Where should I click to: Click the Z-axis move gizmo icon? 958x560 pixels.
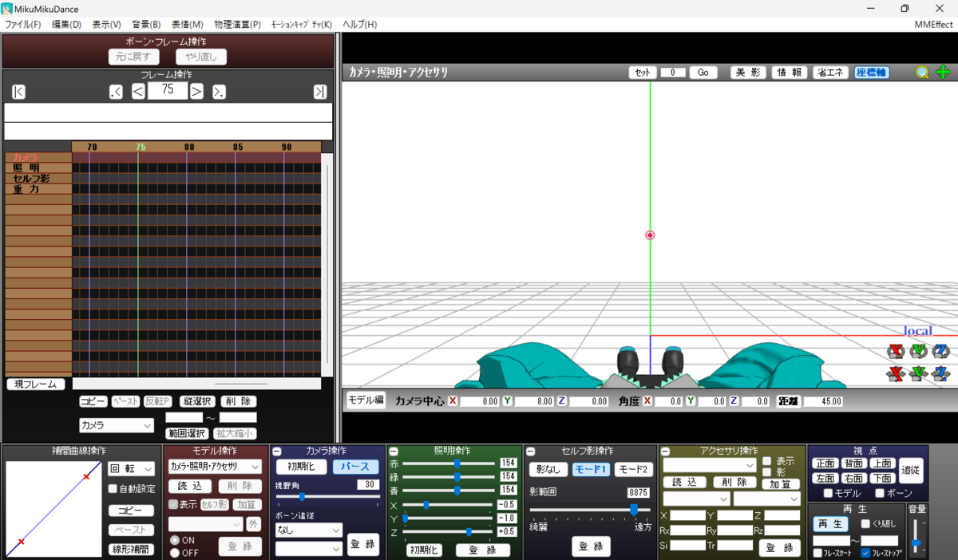941,373
